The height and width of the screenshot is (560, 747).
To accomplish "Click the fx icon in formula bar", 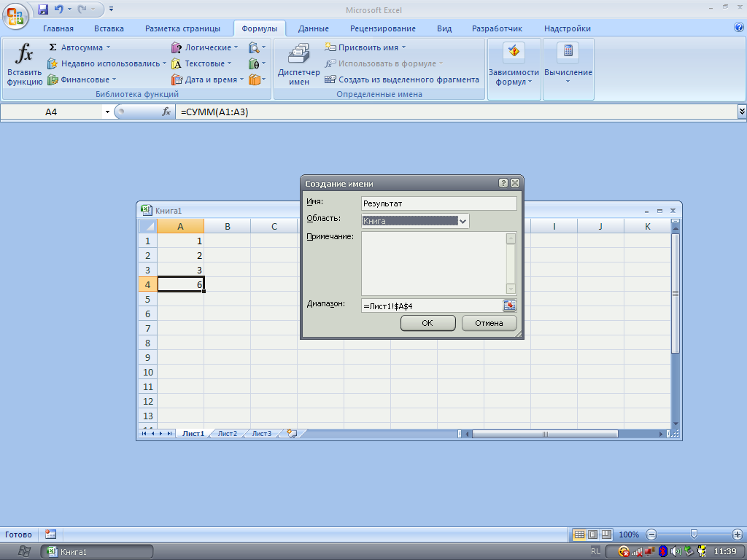I will 166,112.
